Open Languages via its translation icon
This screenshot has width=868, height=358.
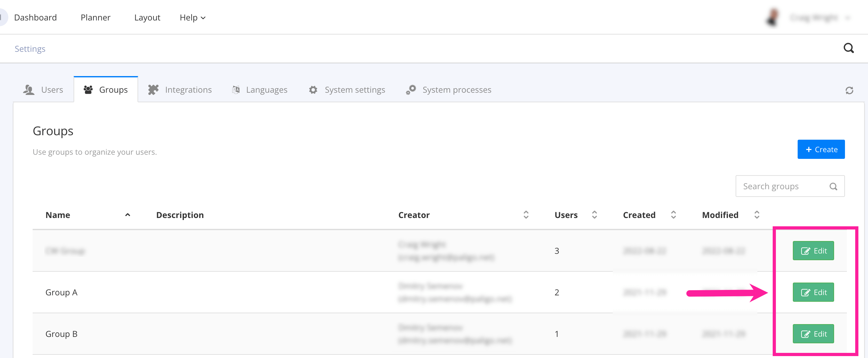click(x=236, y=89)
